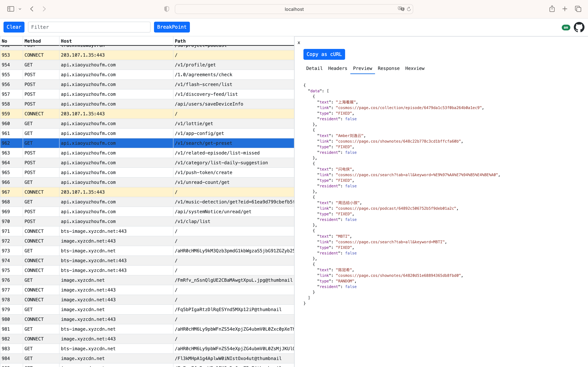Image resolution: width=588 pixels, height=367 pixels.
Task: Click the Safari sidebar toggle icon
Action: tap(11, 9)
